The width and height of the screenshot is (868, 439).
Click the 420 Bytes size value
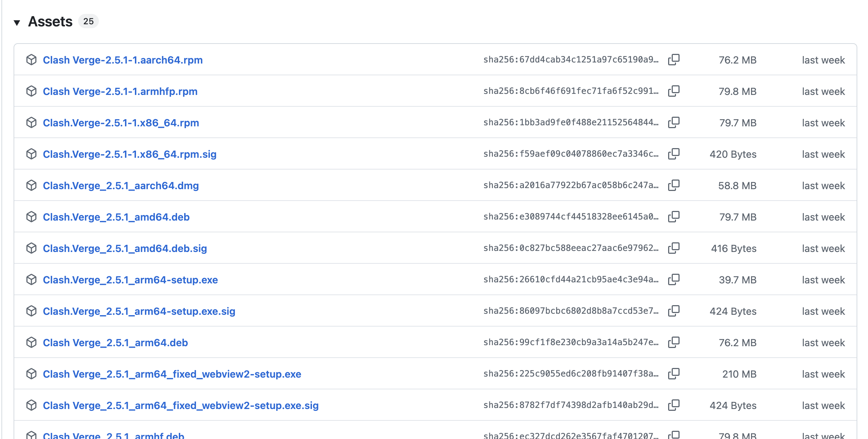733,154
